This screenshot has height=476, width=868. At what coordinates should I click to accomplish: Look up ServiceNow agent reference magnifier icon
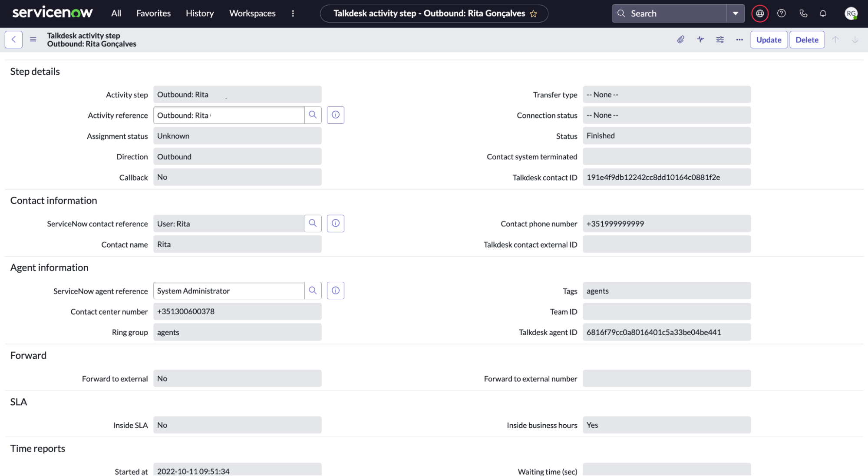313,291
